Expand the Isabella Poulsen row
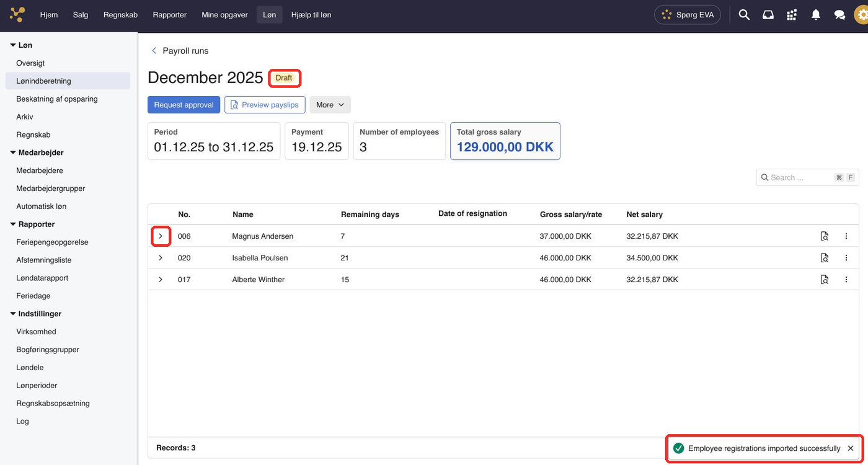The width and height of the screenshot is (868, 465). point(161,258)
